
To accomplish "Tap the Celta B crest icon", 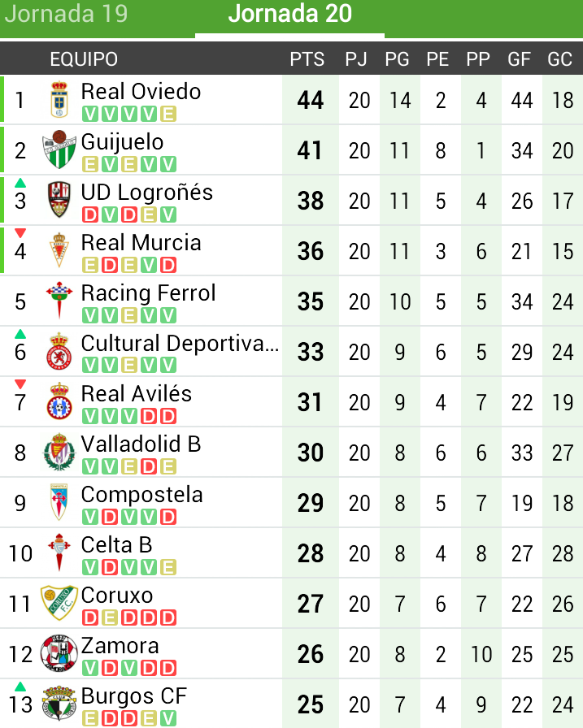I will tap(59, 553).
